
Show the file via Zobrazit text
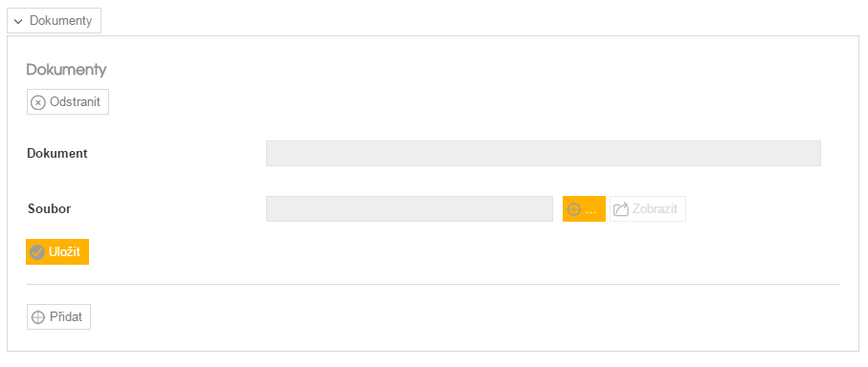click(x=655, y=209)
